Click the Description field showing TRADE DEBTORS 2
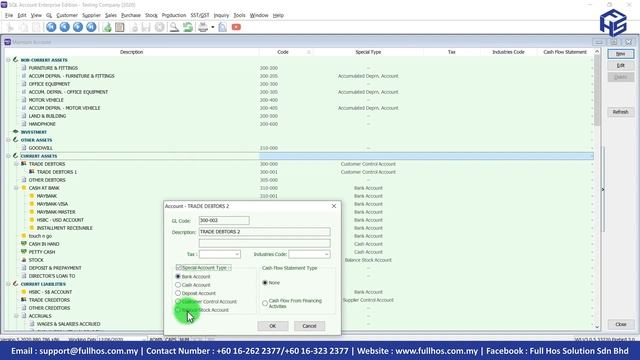Screen dimensions: 640x360 [264, 232]
